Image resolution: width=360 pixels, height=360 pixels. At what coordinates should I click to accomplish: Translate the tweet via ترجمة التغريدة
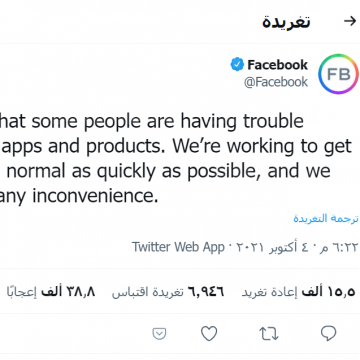click(x=326, y=219)
